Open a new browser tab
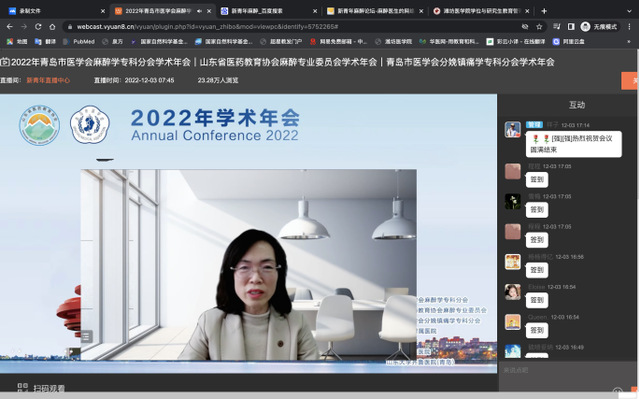 544,11
